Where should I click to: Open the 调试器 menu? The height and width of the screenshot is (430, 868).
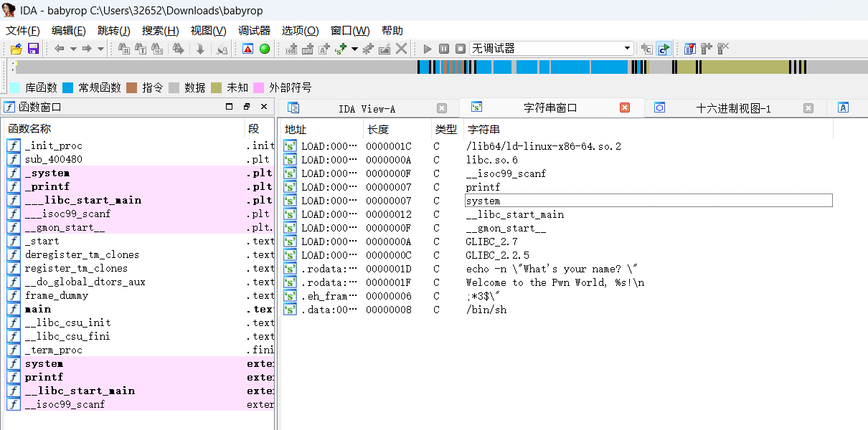tap(254, 31)
